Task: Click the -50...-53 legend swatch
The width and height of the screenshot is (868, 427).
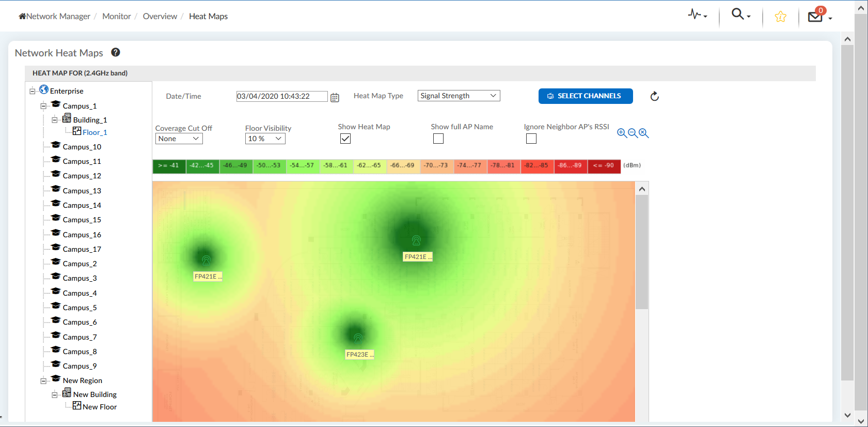Action: [x=269, y=166]
